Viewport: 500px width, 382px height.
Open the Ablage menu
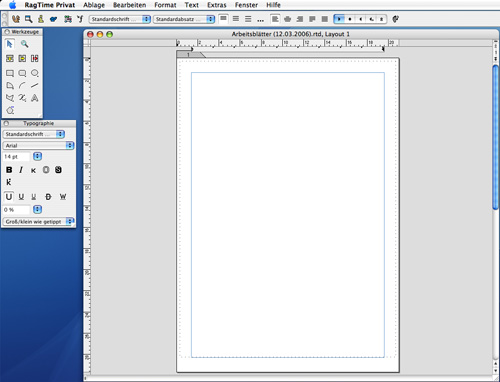tap(94, 5)
